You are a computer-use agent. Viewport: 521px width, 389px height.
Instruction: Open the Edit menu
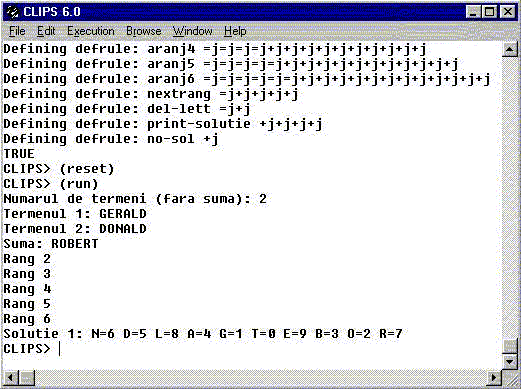[x=46, y=31]
